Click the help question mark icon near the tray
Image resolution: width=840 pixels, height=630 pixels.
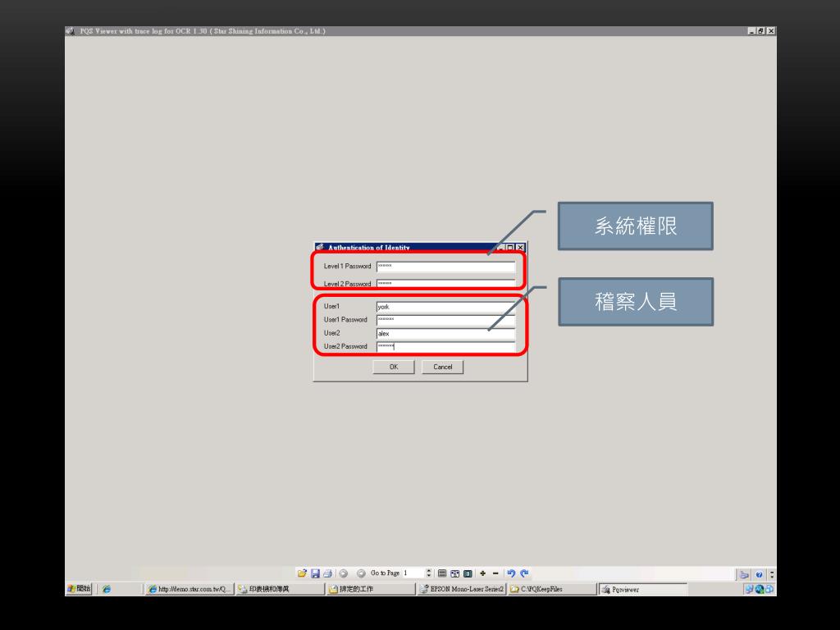click(x=759, y=574)
